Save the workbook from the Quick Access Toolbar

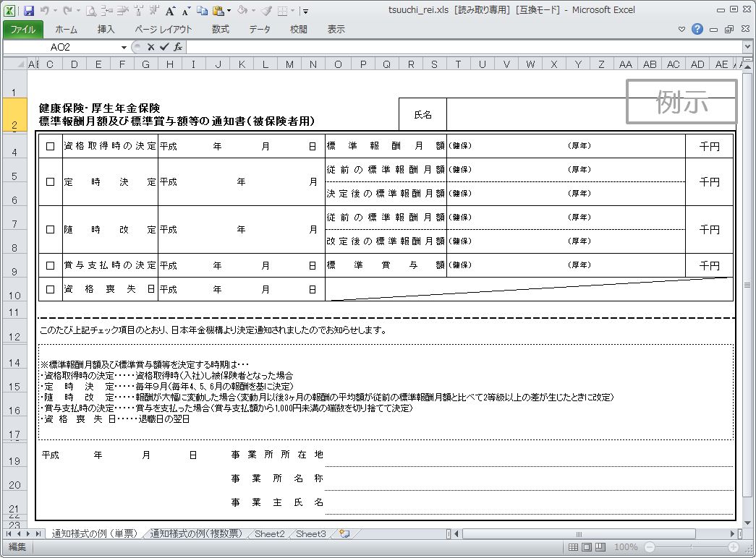[29, 9]
